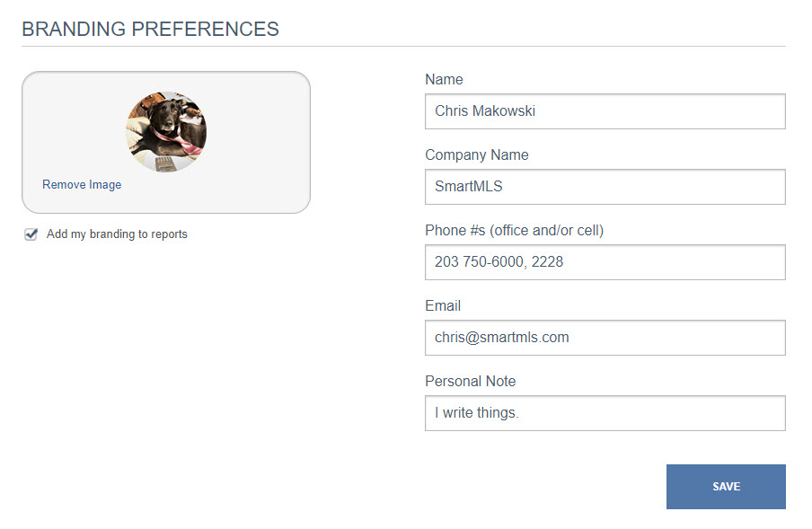Focus the Name input field
The width and height of the screenshot is (812, 529).
click(x=605, y=111)
